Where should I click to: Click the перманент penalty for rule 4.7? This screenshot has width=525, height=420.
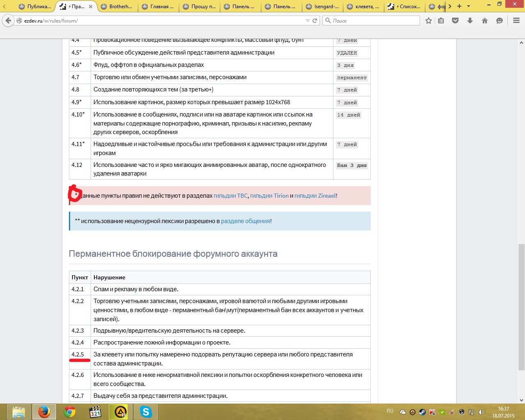click(352, 78)
